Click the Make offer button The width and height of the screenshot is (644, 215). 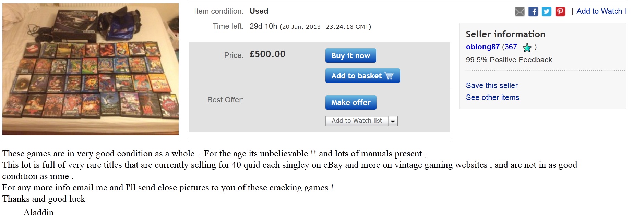tap(351, 102)
